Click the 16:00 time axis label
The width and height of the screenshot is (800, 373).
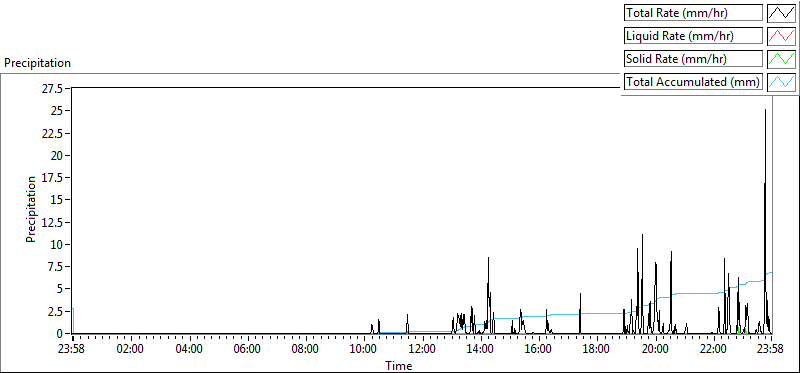[x=539, y=350]
